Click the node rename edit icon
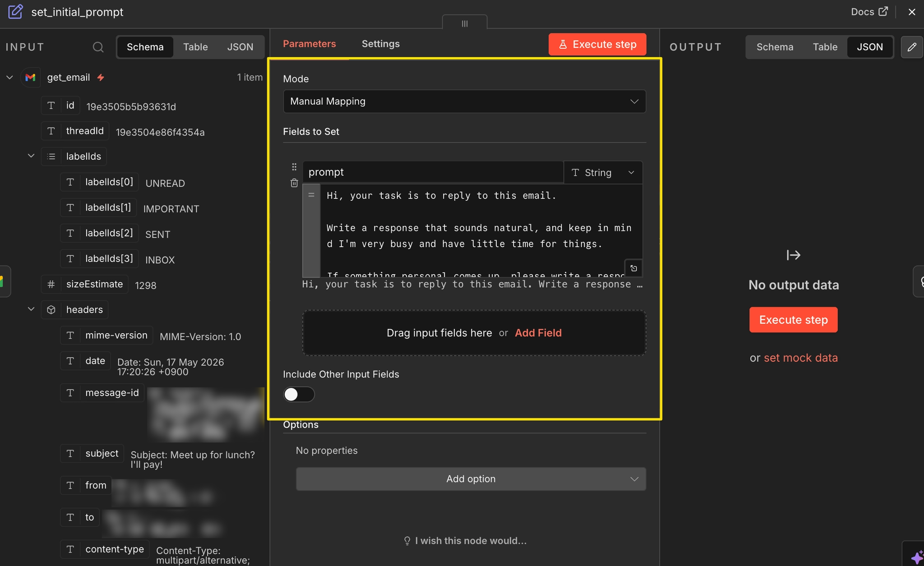 point(15,12)
